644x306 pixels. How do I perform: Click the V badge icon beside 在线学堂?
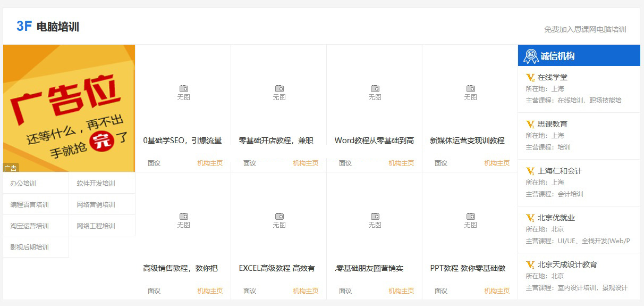point(530,78)
